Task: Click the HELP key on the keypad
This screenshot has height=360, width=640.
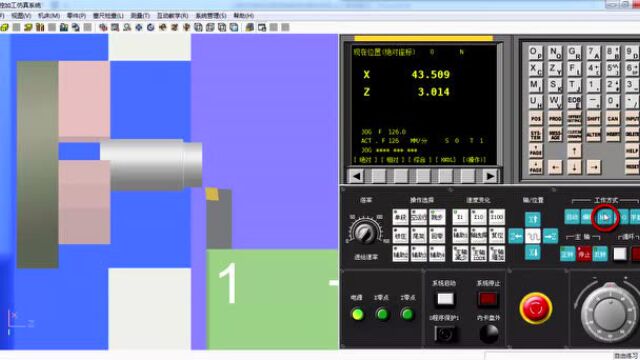Action: [632, 151]
